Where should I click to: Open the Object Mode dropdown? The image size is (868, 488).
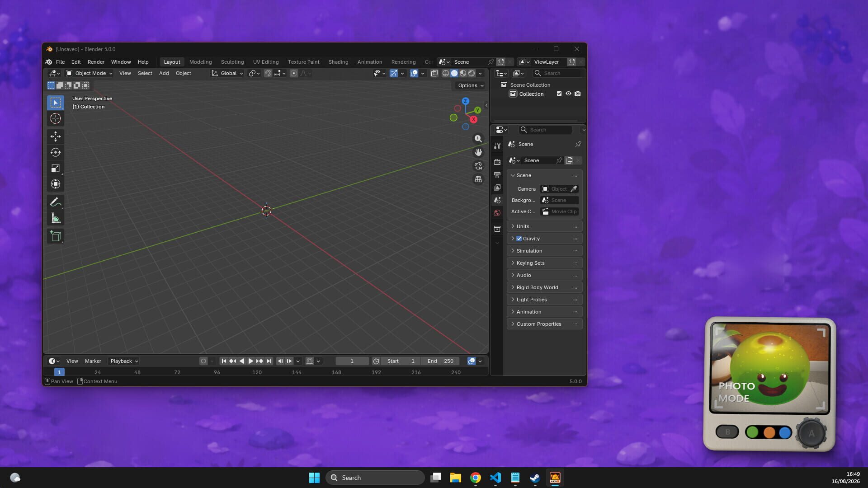point(89,73)
